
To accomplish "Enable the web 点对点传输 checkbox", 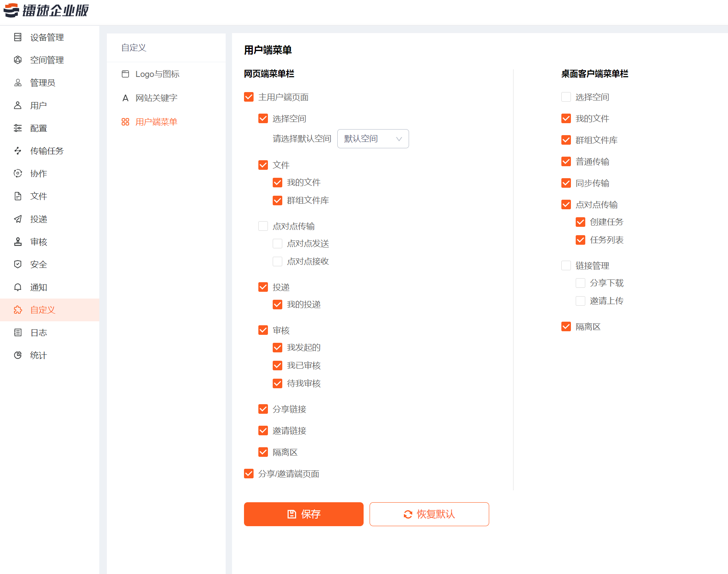I will coord(263,226).
